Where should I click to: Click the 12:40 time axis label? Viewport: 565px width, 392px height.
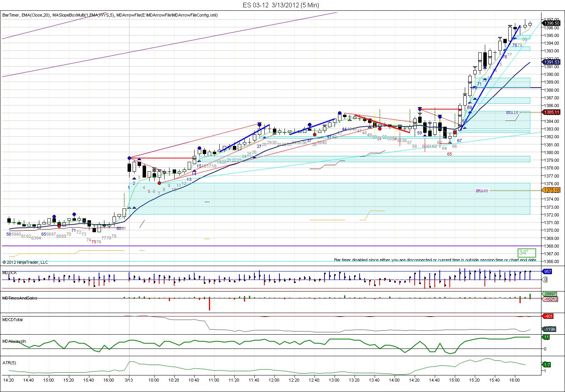point(314,380)
